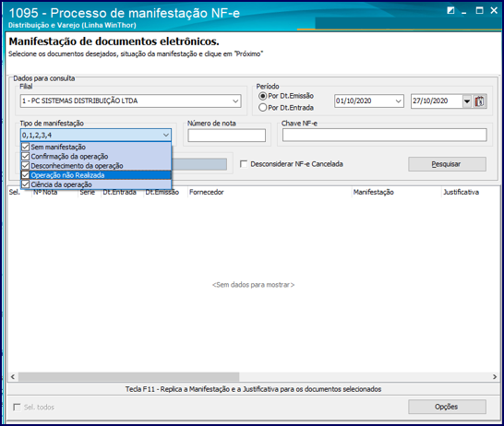
Task: Click the window restore-down icon in title bar
Action: point(450,10)
